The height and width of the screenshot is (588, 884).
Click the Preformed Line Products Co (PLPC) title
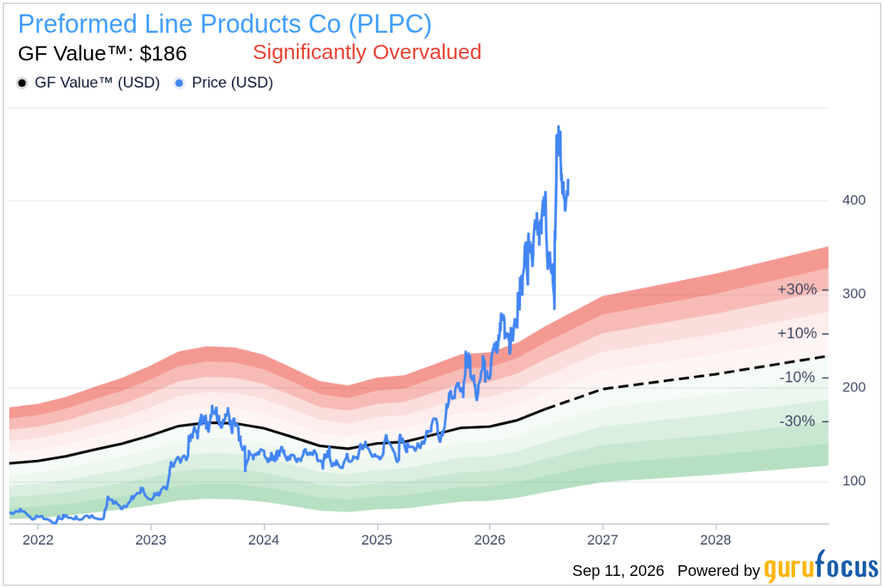[225, 24]
